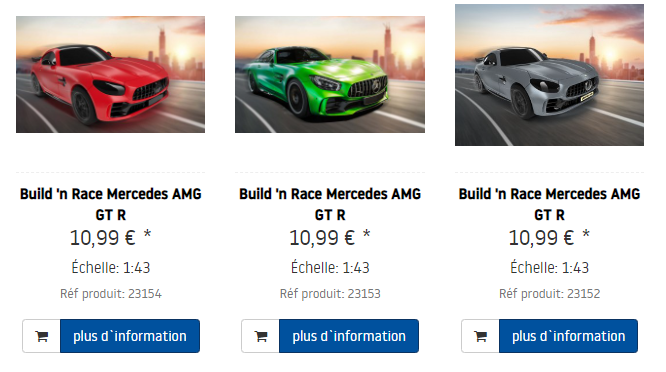Image resolution: width=666 pixels, height=372 pixels.
Task: Click the Réf produit: 23154 text
Action: click(x=111, y=294)
